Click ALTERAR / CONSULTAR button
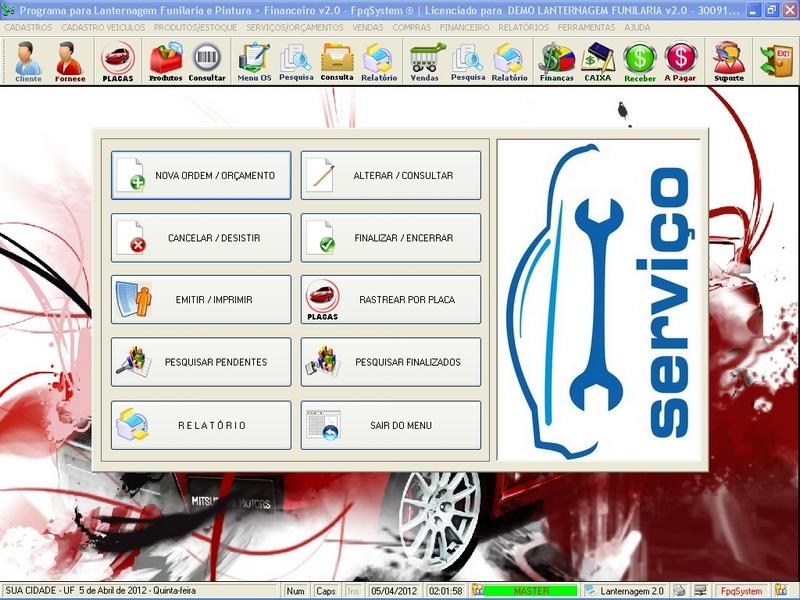The height and width of the screenshot is (600, 800). [391, 175]
